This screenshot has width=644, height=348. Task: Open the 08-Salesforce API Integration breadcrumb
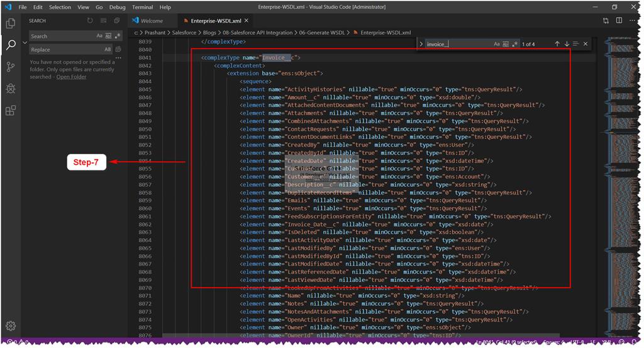pos(257,33)
